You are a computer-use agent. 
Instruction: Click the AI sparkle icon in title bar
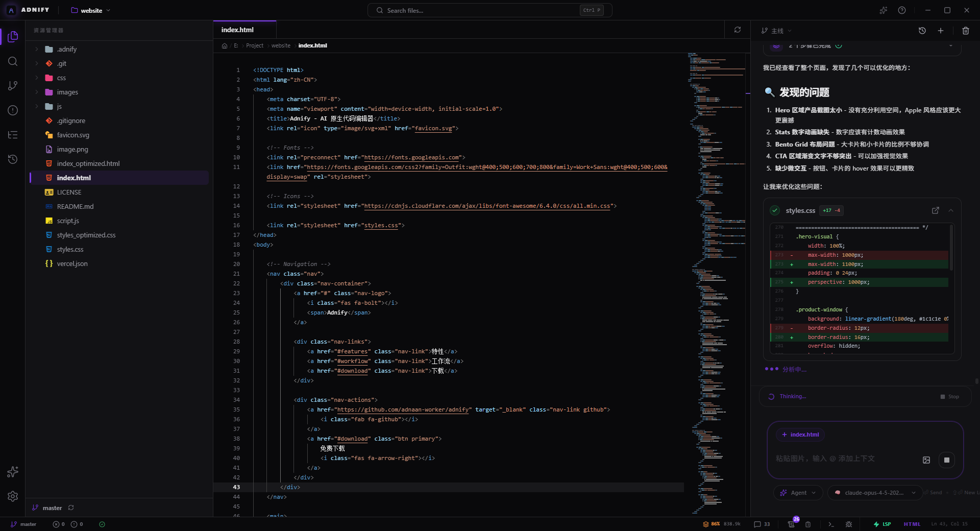[x=884, y=10]
